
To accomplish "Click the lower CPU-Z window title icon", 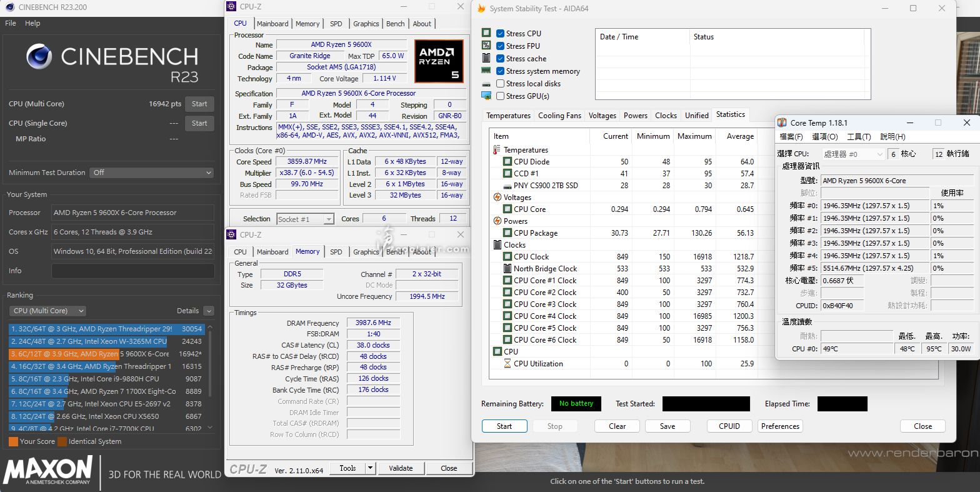I will click(232, 235).
